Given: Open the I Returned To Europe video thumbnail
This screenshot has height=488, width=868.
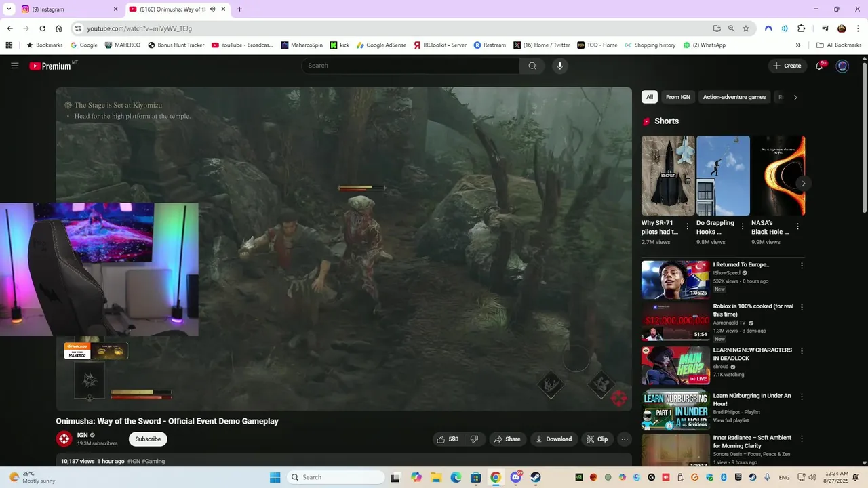Looking at the screenshot, I should (675, 279).
